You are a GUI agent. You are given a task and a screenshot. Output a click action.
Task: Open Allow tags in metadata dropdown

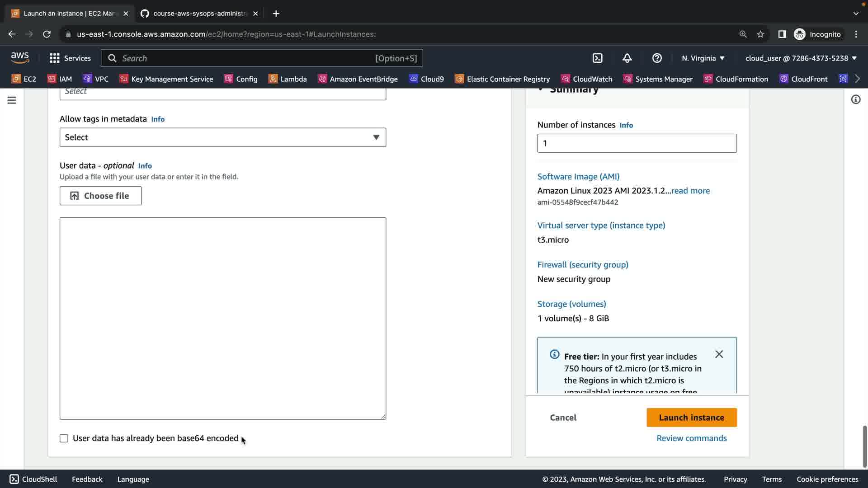[x=222, y=137]
